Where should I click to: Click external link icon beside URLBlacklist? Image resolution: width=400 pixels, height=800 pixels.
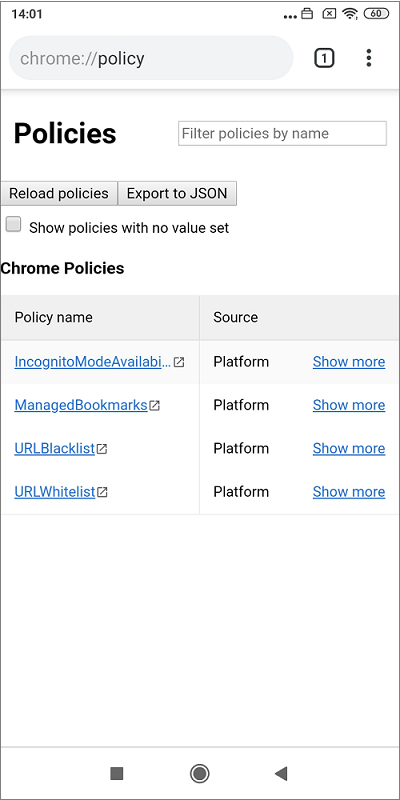pos(102,449)
